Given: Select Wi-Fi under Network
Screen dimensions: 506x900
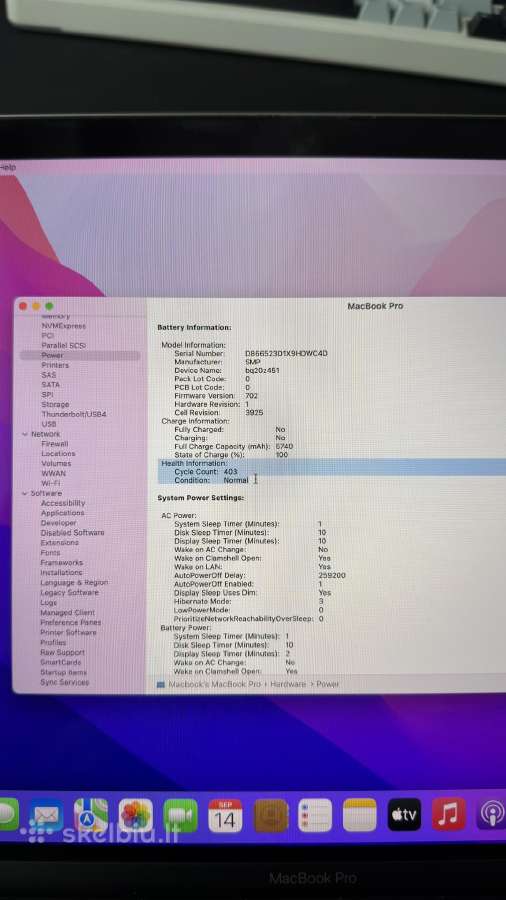Looking at the screenshot, I should (x=50, y=483).
